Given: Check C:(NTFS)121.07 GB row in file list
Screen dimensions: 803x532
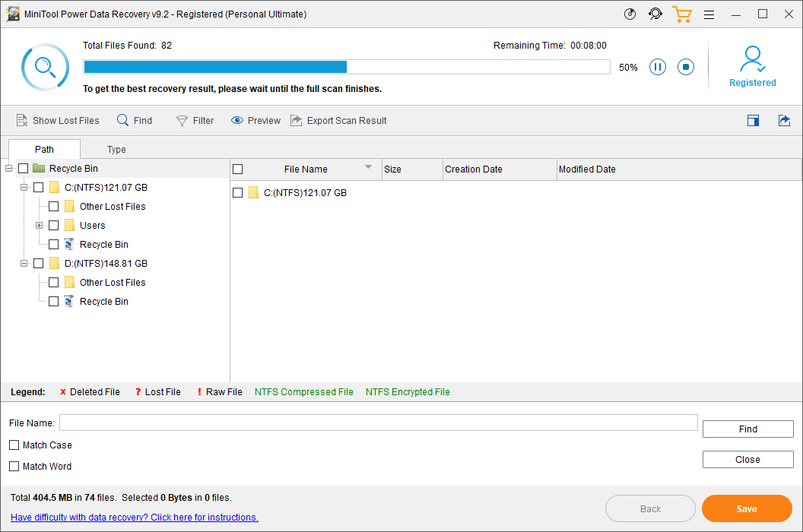Looking at the screenshot, I should [x=237, y=192].
